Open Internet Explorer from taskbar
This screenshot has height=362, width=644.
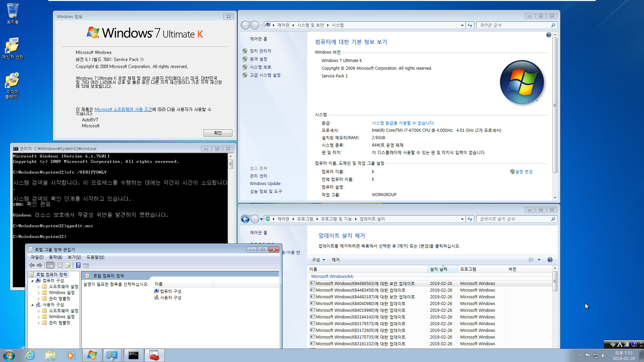(30, 355)
